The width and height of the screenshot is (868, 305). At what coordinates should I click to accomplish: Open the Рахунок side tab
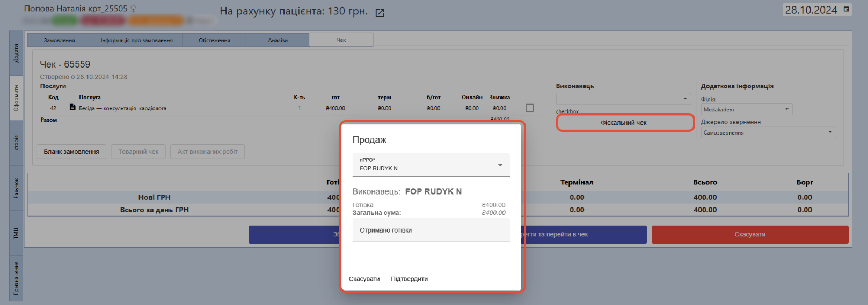(x=16, y=188)
